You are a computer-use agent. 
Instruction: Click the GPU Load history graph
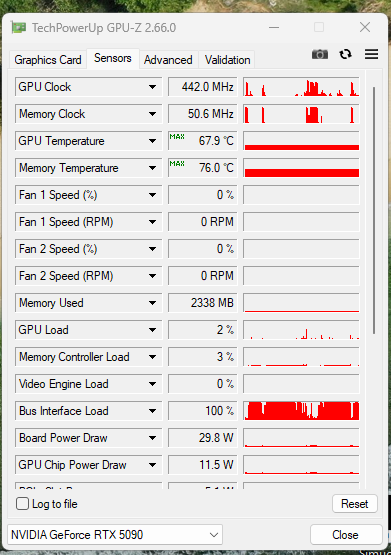pos(301,330)
